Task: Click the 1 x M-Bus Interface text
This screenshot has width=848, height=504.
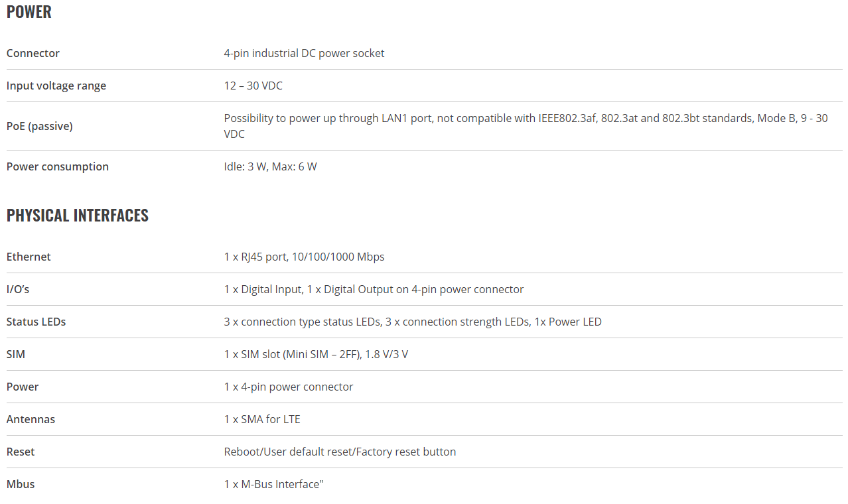Action: click(x=274, y=484)
